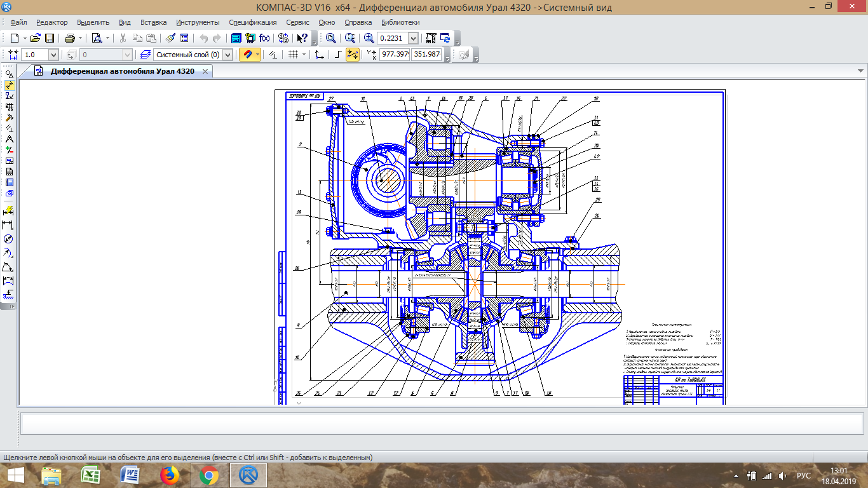The height and width of the screenshot is (488, 868).
Task: Expand the zoom scale 0.2231 dropdown
Action: [x=414, y=38]
